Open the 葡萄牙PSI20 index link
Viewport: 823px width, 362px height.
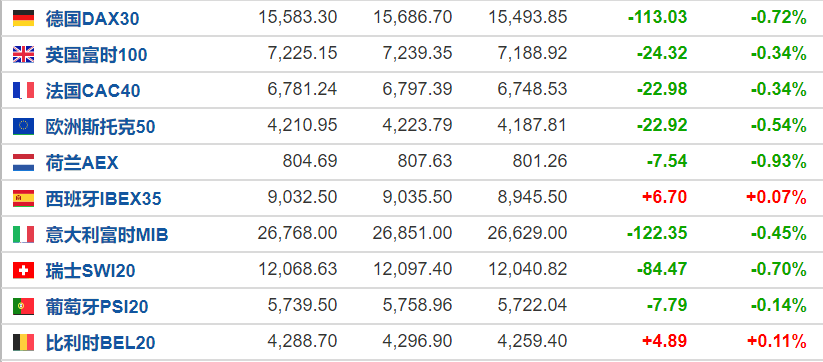97,307
